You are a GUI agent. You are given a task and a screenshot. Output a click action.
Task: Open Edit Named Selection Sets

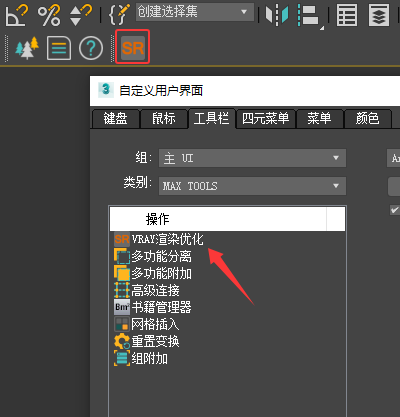119,15
